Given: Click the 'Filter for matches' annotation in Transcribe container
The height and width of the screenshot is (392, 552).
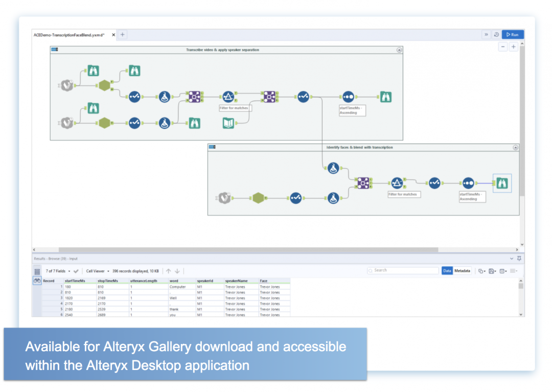Looking at the screenshot, I should coord(235,108).
